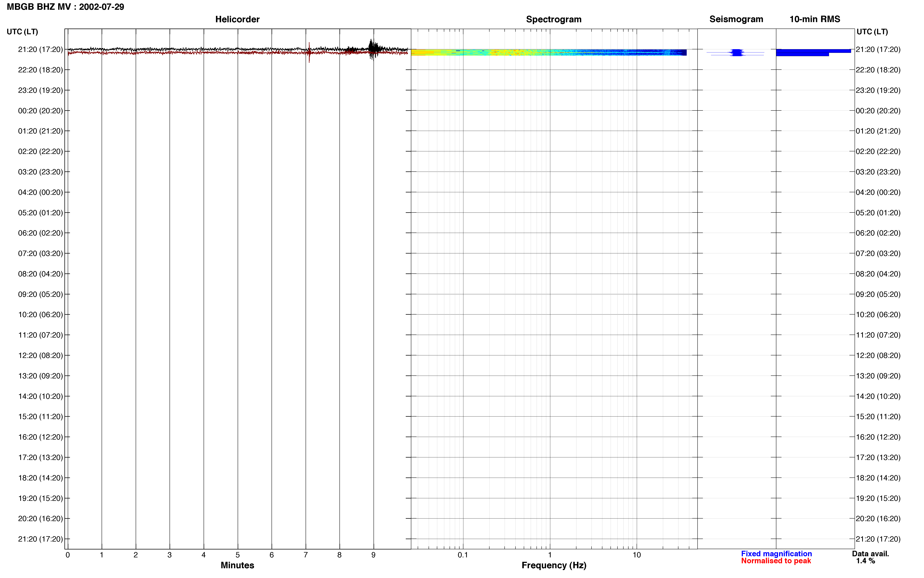The width and height of the screenshot is (924, 578).
Task: Click the 7 tick on the Minutes axis
Action: [x=306, y=555]
